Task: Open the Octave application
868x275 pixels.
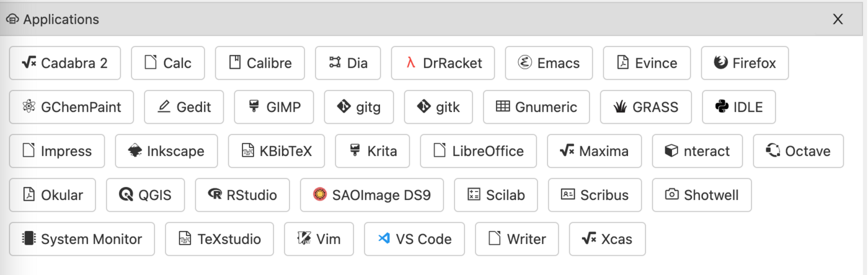Action: pos(798,151)
